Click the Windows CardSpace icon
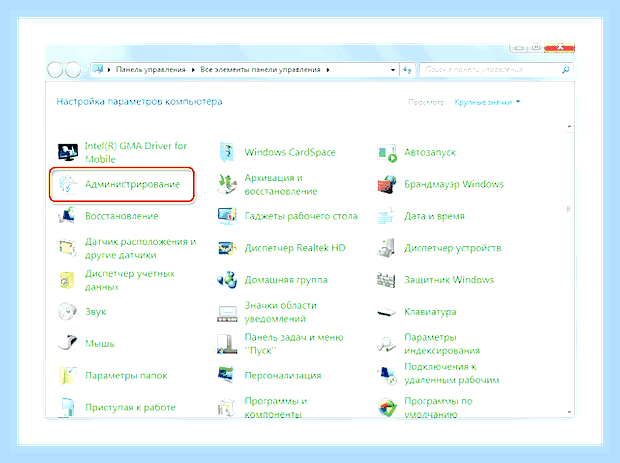Viewport: 620px width, 463px height. [227, 152]
